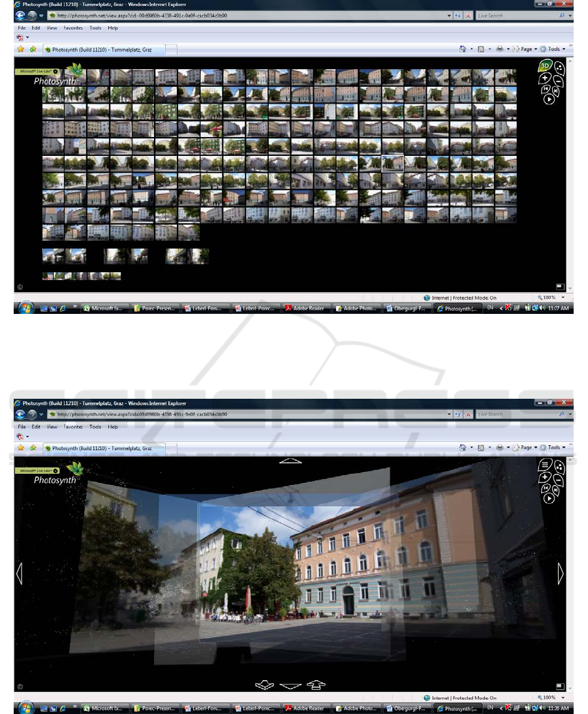Image resolution: width=588 pixels, height=714 pixels.
Task: Expand the 100% zoom dropdown in the upper status bar
Action: 564,297
